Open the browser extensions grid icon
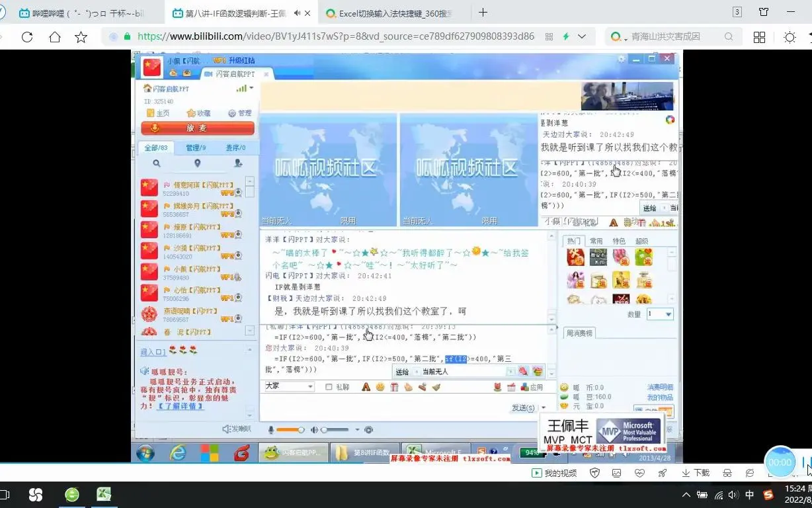The image size is (812, 508). pyautogui.click(x=759, y=37)
